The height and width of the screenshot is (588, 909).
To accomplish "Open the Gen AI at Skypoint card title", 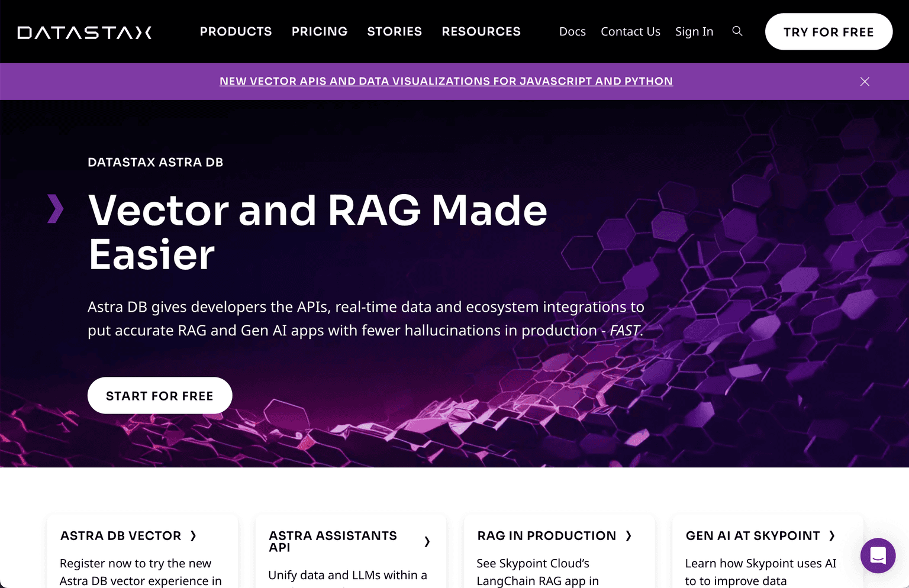I will [753, 536].
